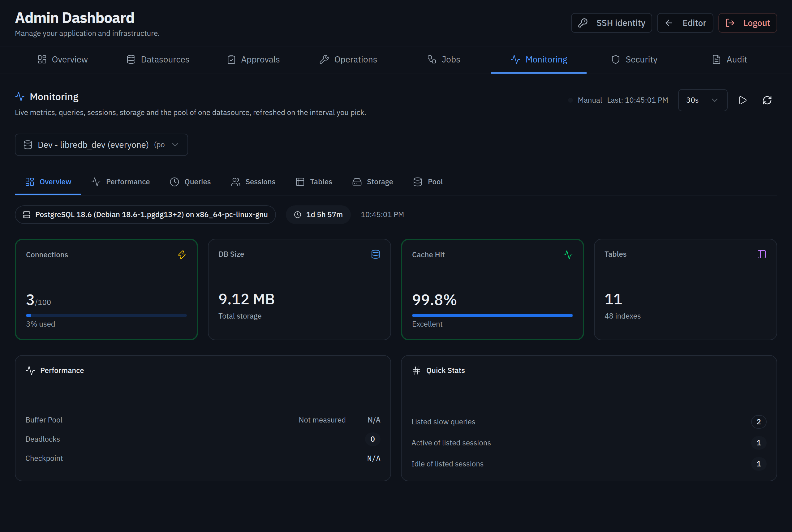Click the database icon in datasource selector
This screenshot has width=792, height=532.
point(28,145)
